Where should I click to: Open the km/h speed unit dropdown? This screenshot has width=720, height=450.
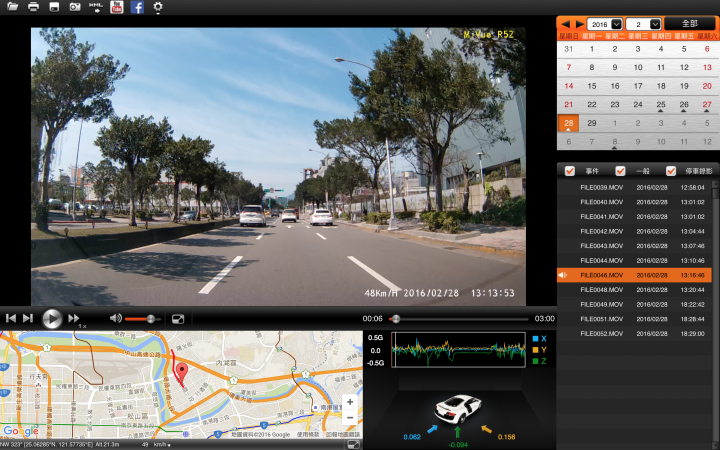[163, 445]
